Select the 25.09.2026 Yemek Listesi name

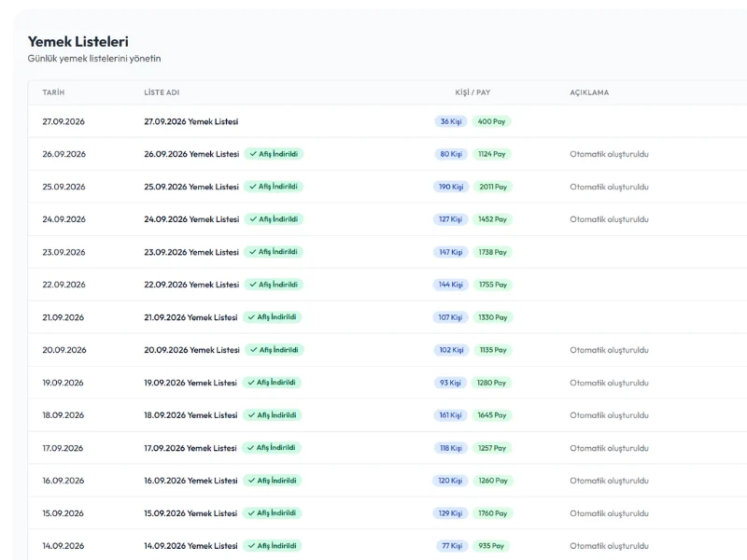click(191, 187)
